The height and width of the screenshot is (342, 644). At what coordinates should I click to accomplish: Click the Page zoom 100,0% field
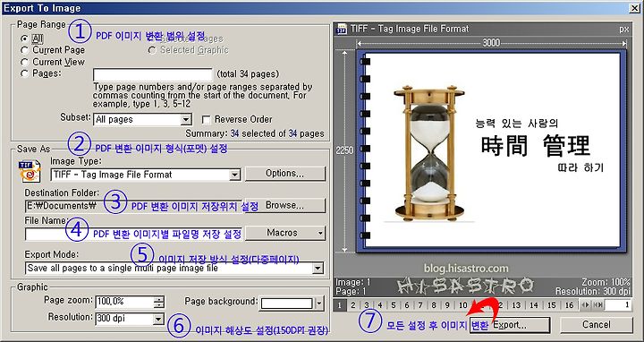[125, 302]
